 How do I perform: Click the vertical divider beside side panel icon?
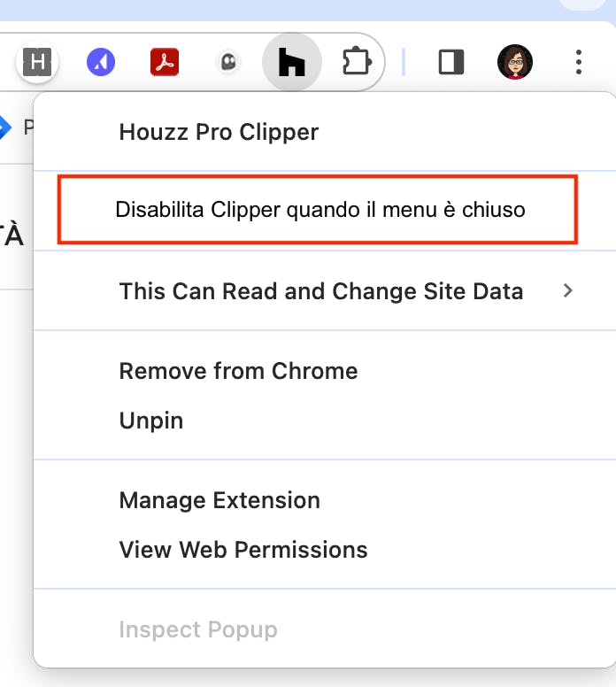[x=403, y=62]
